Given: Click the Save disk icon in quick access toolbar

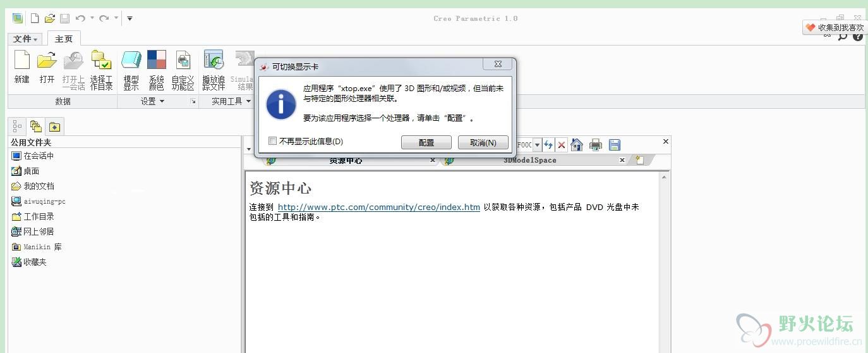Looking at the screenshot, I should point(65,18).
